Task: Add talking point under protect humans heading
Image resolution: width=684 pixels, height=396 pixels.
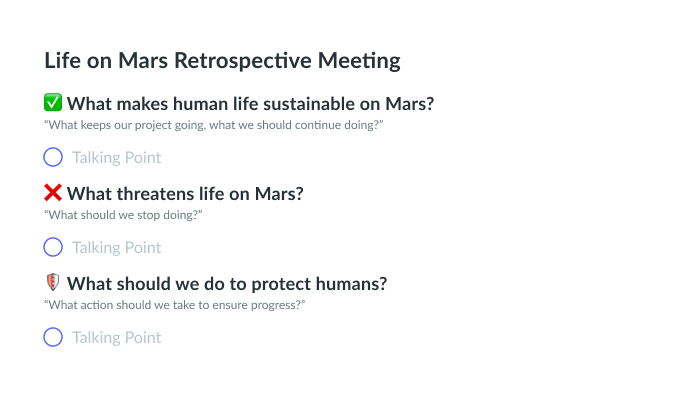Action: (116, 338)
